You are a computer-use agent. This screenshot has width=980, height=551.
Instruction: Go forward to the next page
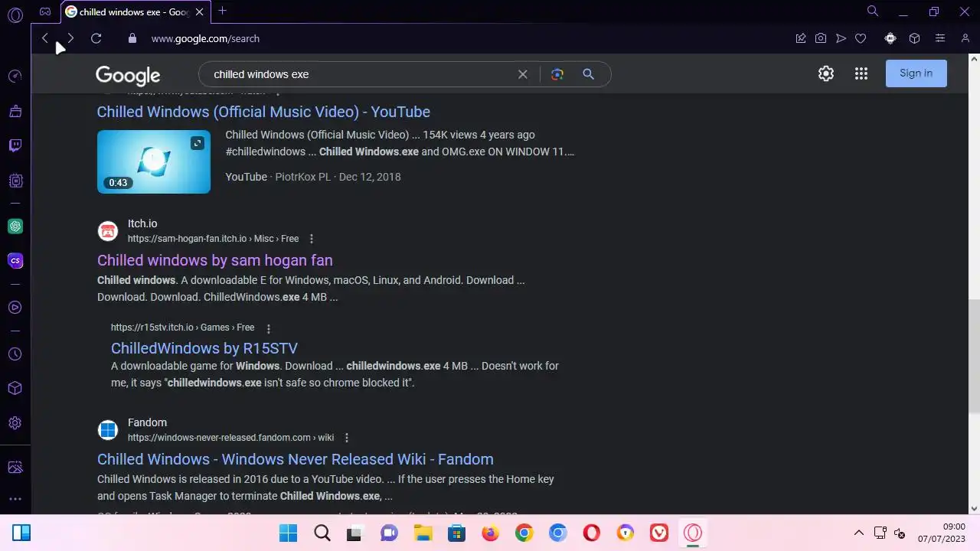pyautogui.click(x=70, y=38)
